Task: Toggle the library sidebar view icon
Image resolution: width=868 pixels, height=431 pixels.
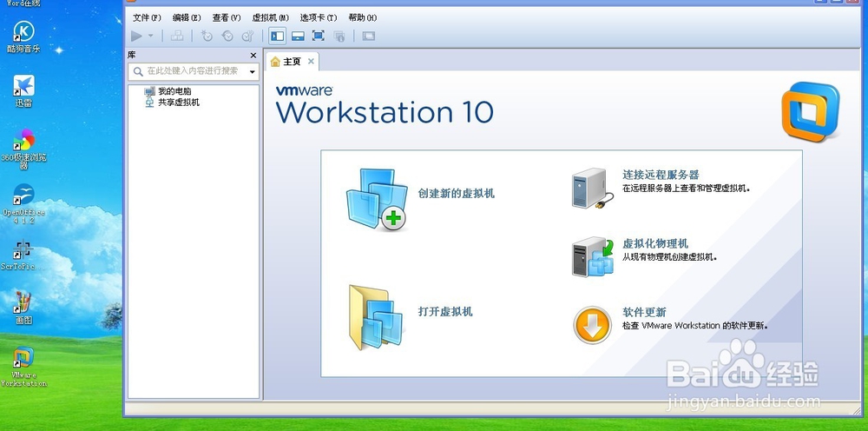Action: [x=278, y=36]
